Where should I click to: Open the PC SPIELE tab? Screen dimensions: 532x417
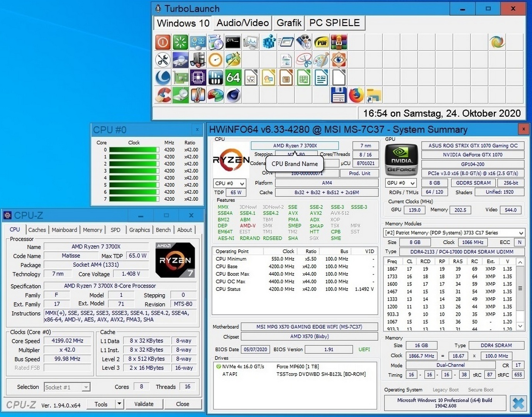[335, 23]
